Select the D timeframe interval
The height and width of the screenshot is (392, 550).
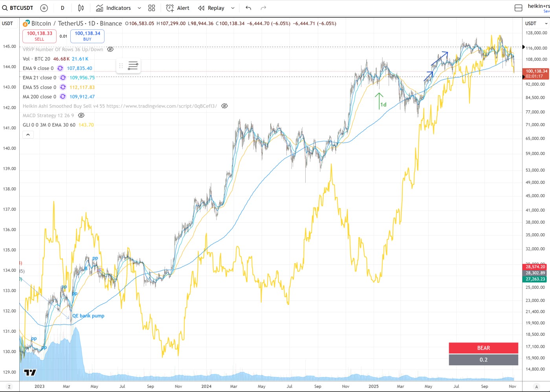62,8
